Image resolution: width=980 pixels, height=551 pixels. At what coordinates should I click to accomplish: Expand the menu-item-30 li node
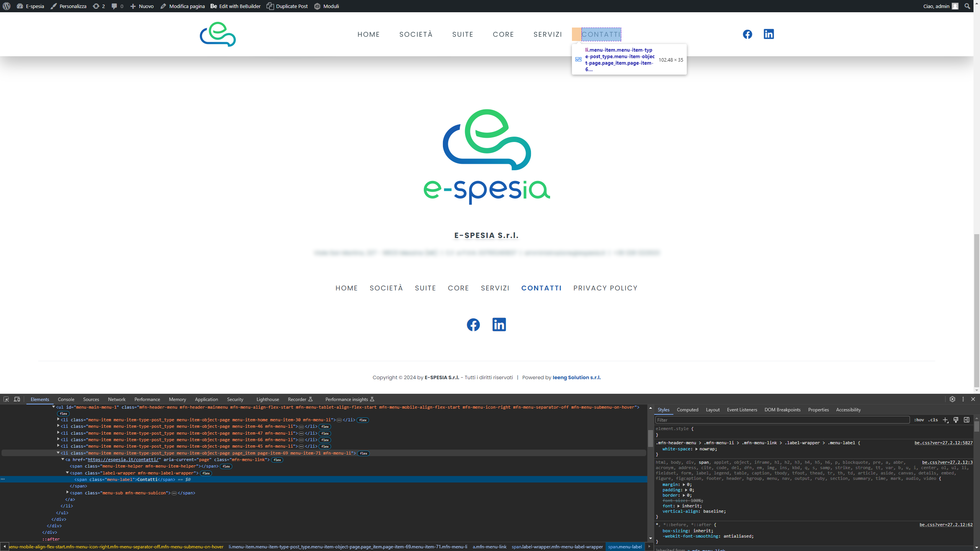click(58, 419)
